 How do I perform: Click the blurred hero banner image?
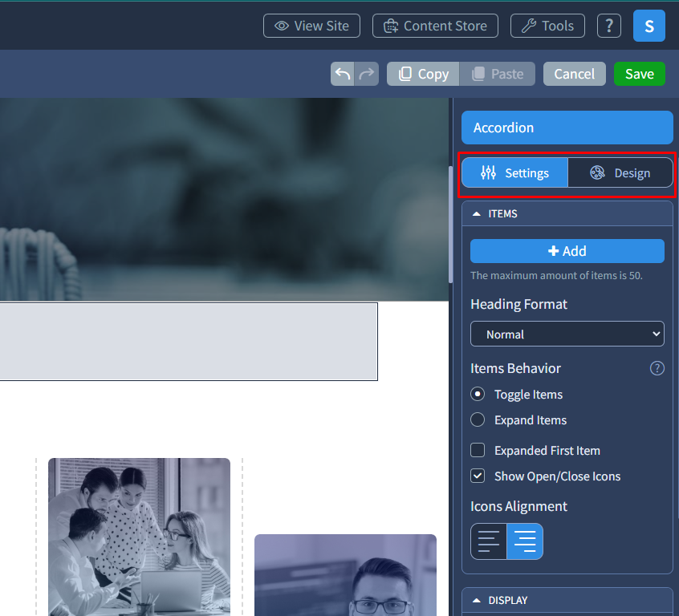[x=224, y=199]
